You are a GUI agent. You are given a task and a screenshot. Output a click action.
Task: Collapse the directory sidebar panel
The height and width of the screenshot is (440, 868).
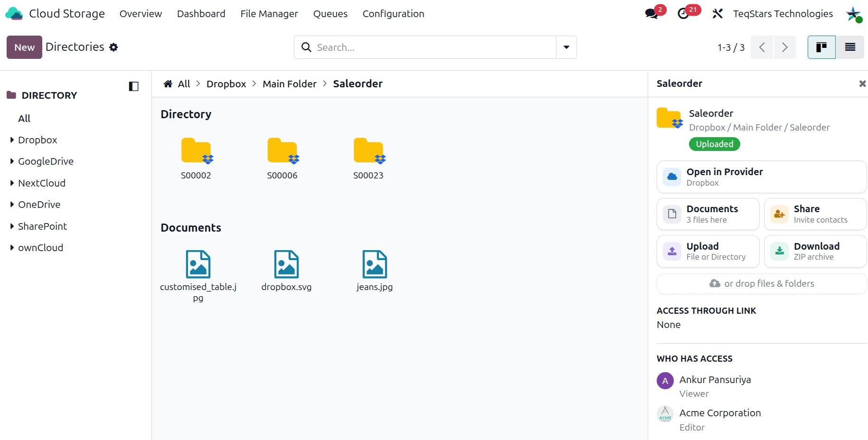pos(133,86)
